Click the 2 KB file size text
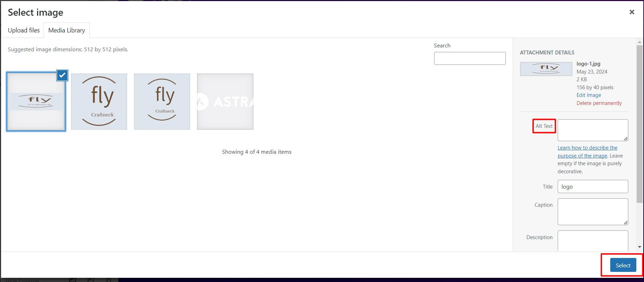This screenshot has width=644, height=282. point(582,79)
